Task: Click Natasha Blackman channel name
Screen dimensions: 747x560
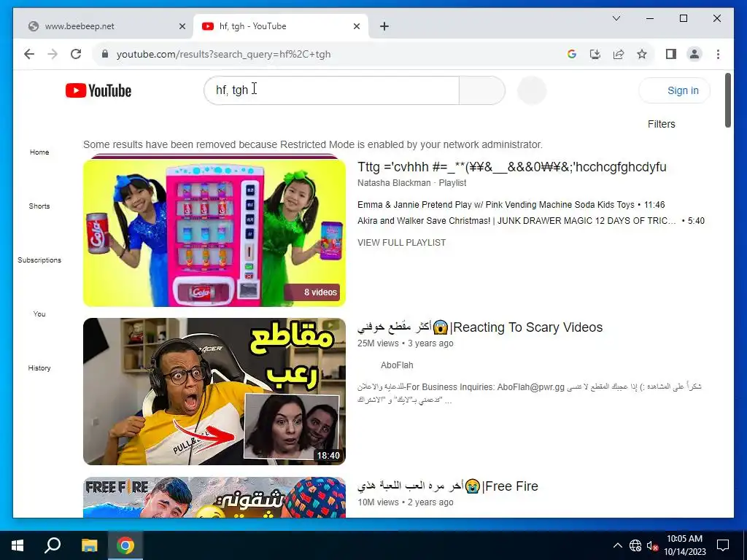Action: click(394, 183)
